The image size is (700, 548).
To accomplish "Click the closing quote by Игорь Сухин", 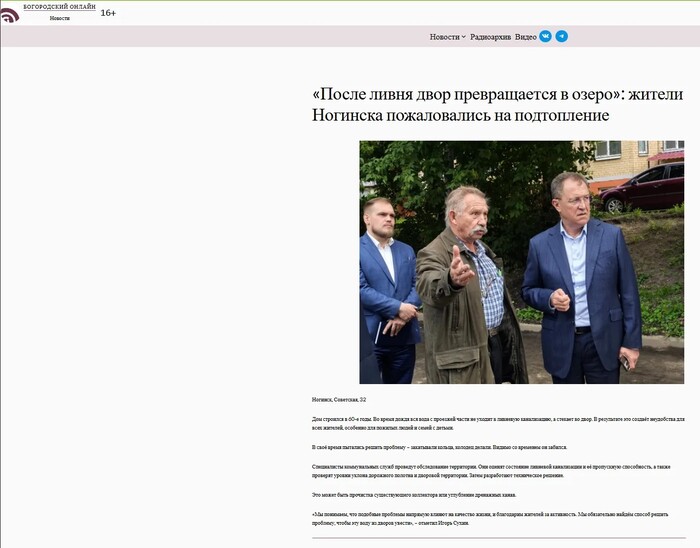I will tap(490, 519).
